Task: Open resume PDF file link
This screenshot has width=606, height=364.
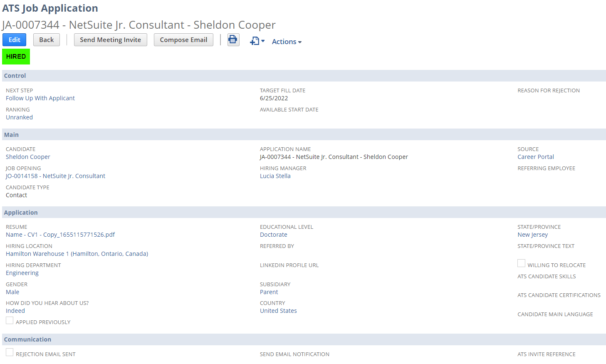Action: 60,235
